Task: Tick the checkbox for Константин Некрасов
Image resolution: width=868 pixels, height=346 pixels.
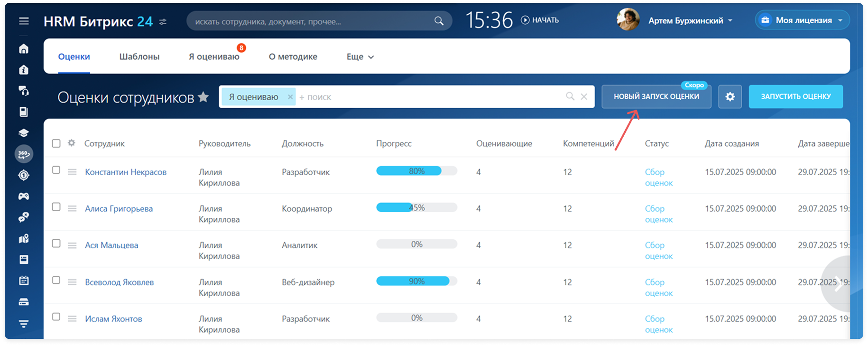Action: (x=56, y=170)
